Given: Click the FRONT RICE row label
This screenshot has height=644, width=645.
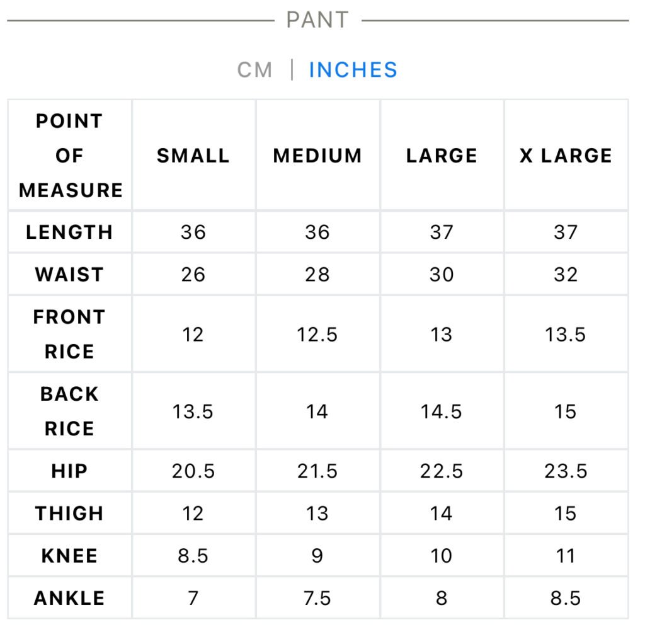Looking at the screenshot, I should point(69,335).
